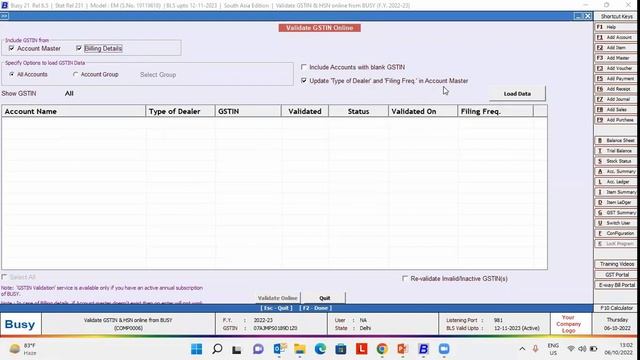Click the Your Company Logo placeholder
640x360 pixels.
(x=568, y=324)
